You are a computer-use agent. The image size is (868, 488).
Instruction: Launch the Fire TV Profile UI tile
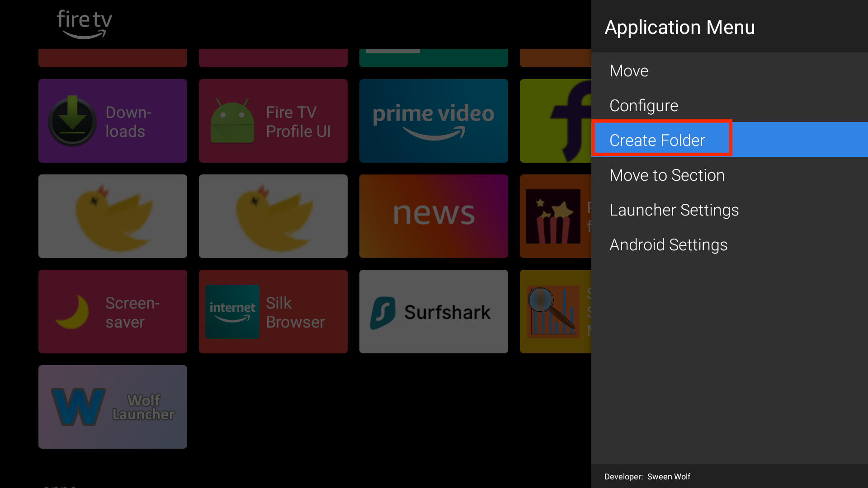(x=273, y=121)
